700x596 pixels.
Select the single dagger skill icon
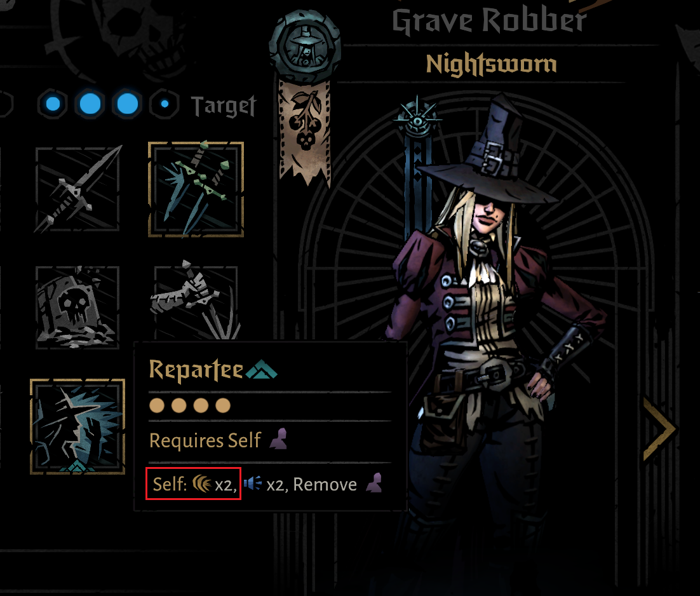pos(77,189)
